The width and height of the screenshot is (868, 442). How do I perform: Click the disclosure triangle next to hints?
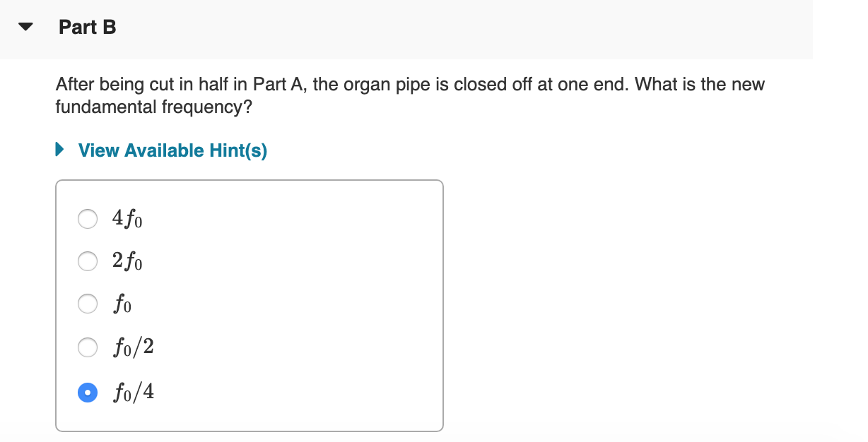click(x=59, y=149)
